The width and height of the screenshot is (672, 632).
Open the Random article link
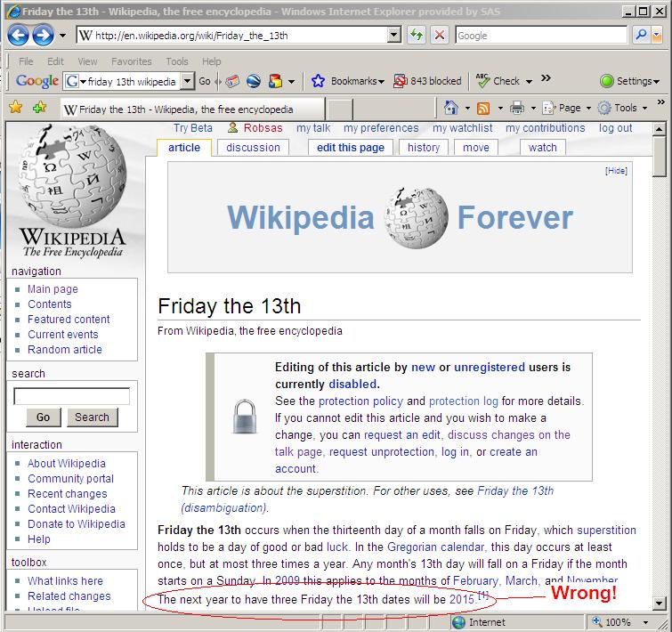[x=64, y=350]
